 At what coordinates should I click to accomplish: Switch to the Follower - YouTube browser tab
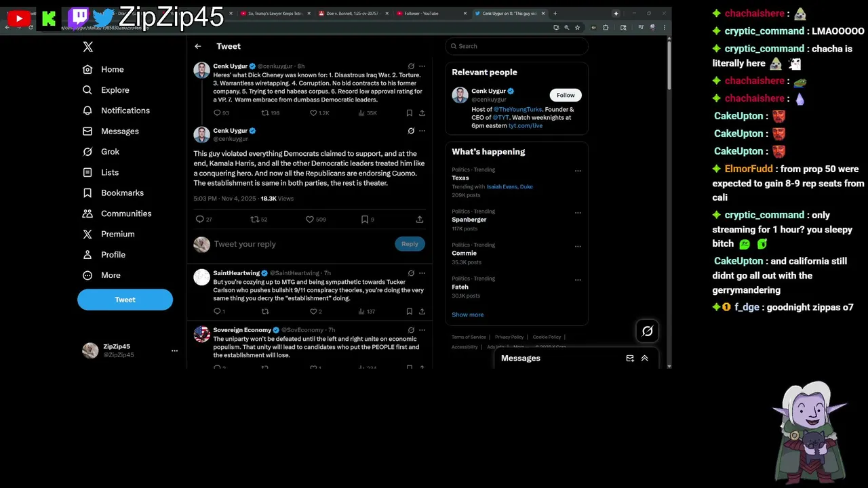432,14
